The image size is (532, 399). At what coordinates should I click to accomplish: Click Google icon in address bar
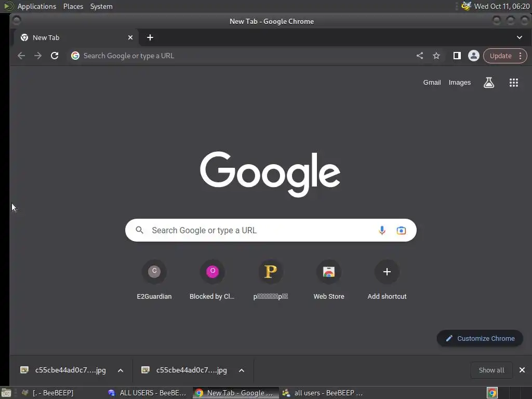click(x=75, y=56)
